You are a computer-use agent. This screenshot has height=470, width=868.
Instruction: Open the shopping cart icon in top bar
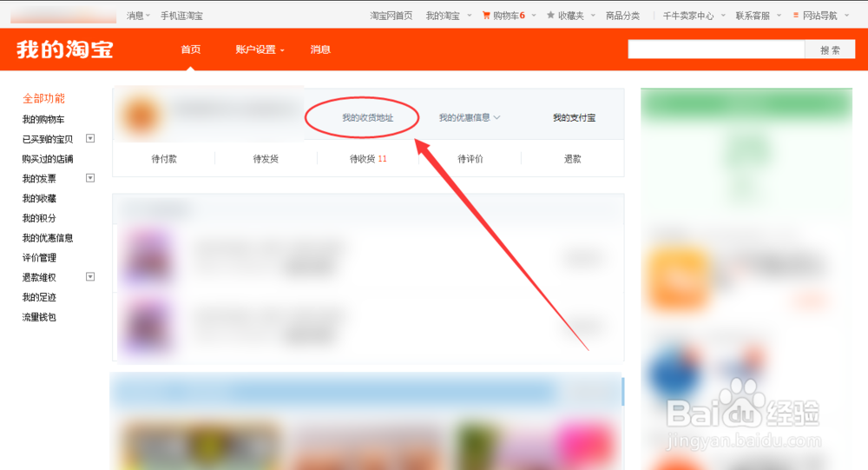coord(486,16)
